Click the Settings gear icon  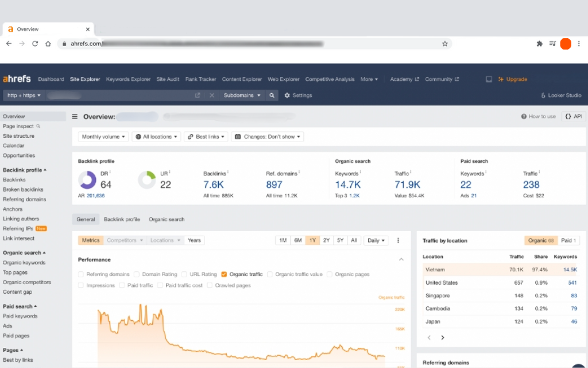(x=287, y=95)
